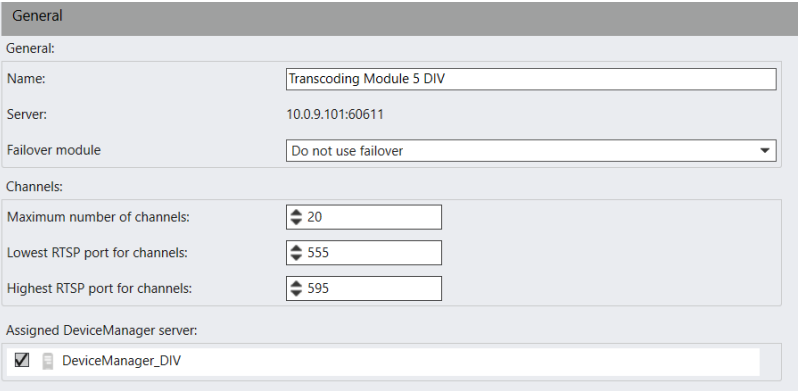Click the Failover module label
Viewport: 798px width, 391px height.
(x=54, y=150)
